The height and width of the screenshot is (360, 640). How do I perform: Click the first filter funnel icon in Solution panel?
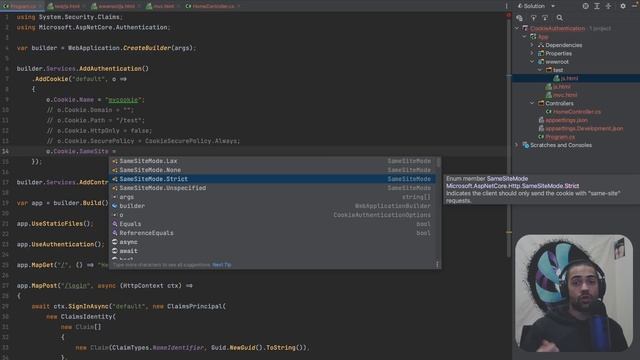pos(533,18)
